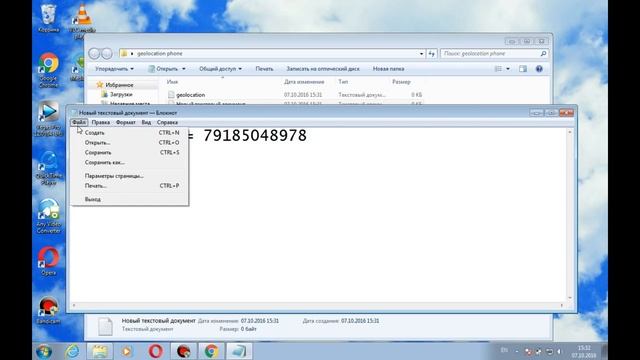Click the Explorer search field

494,53
